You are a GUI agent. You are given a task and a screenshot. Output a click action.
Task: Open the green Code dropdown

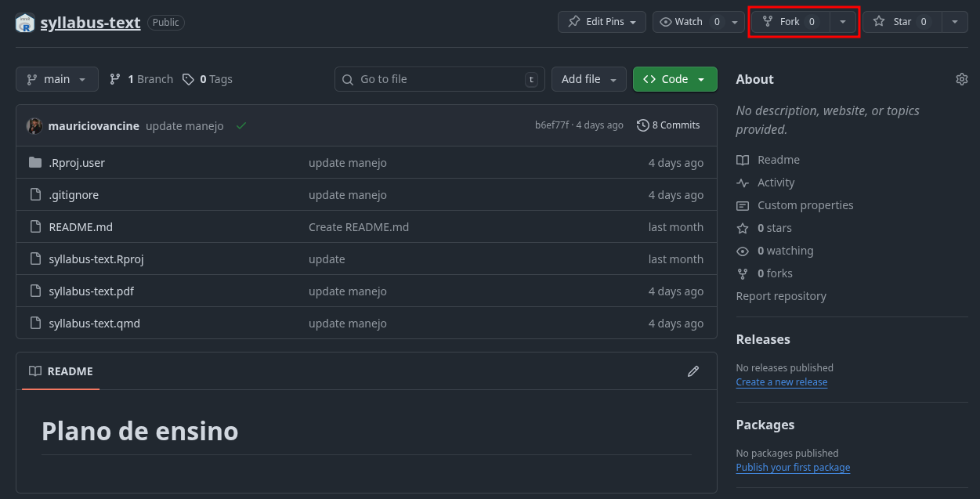click(x=674, y=79)
